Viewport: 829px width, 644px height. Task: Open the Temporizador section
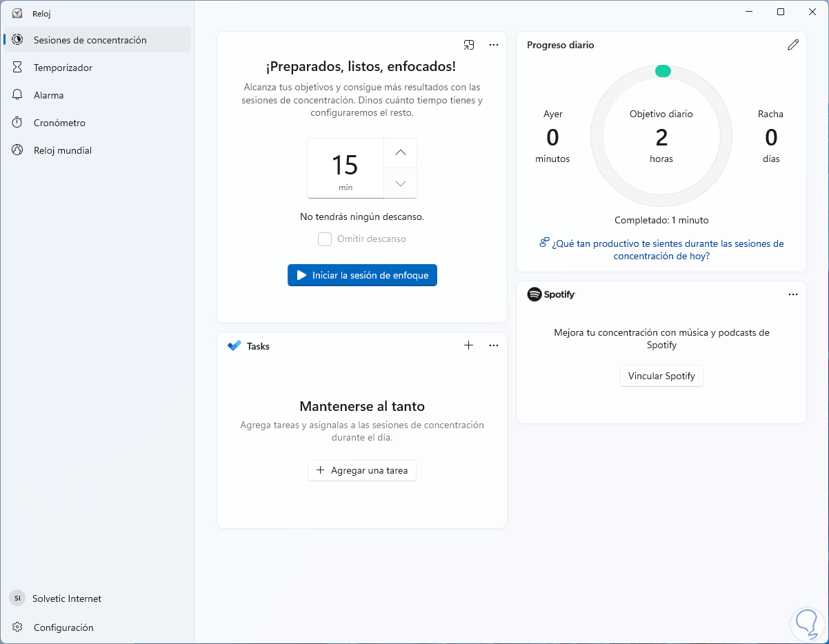point(63,68)
